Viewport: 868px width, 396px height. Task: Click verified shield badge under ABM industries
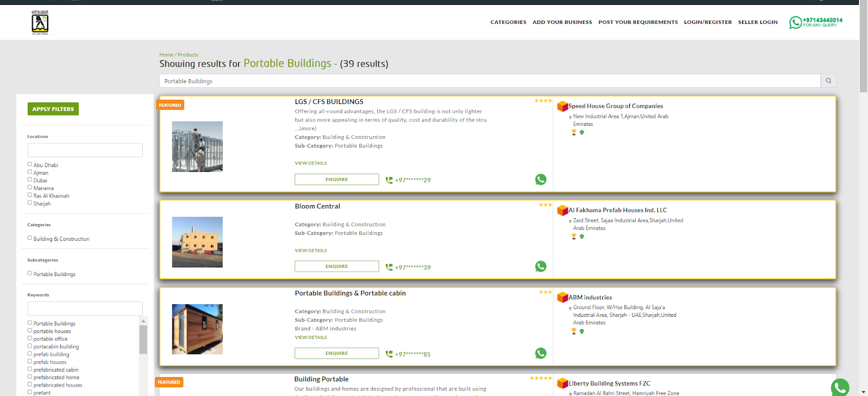(x=582, y=331)
